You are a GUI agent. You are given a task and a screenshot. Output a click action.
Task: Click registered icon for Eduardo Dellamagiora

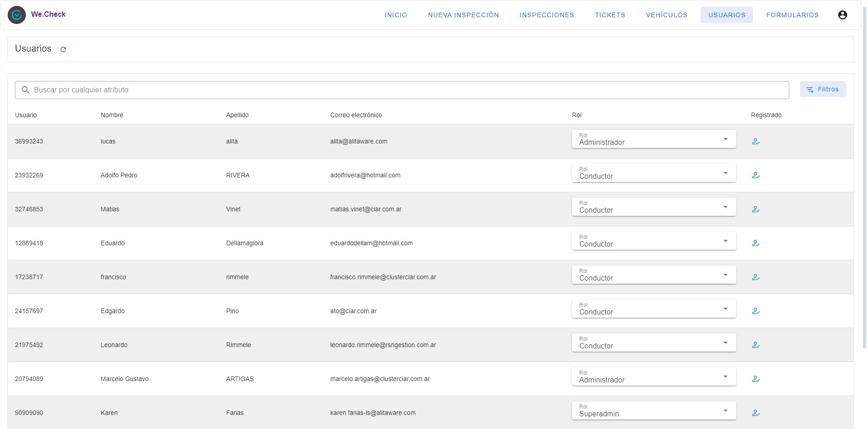(755, 243)
